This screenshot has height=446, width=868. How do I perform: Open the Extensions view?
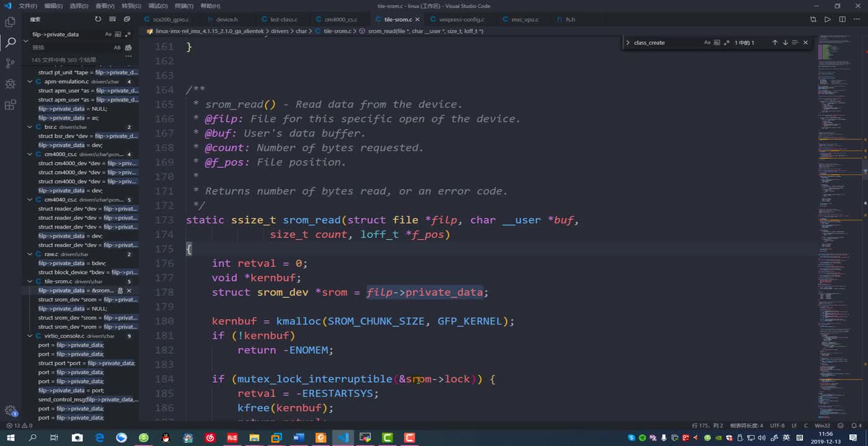pyautogui.click(x=10, y=105)
